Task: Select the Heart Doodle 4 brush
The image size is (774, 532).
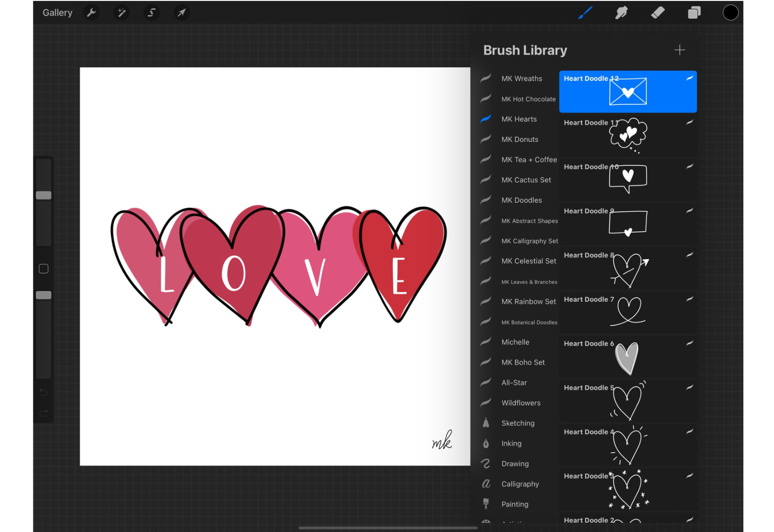Action: (628, 445)
